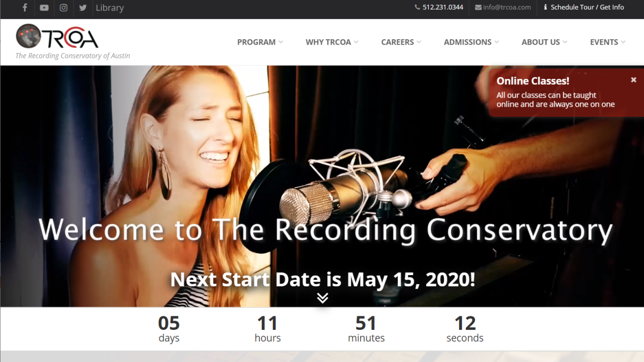Open the ABOUT US menu

[x=544, y=42]
